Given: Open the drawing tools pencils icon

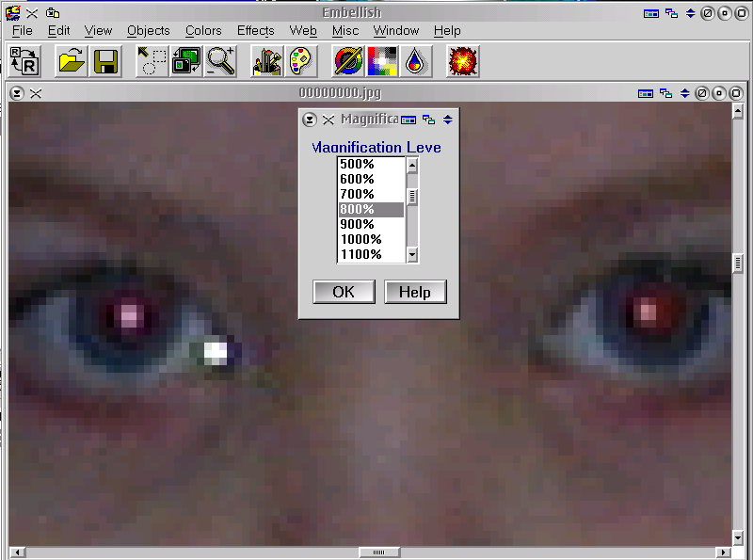Looking at the screenshot, I should pyautogui.click(x=267, y=61).
